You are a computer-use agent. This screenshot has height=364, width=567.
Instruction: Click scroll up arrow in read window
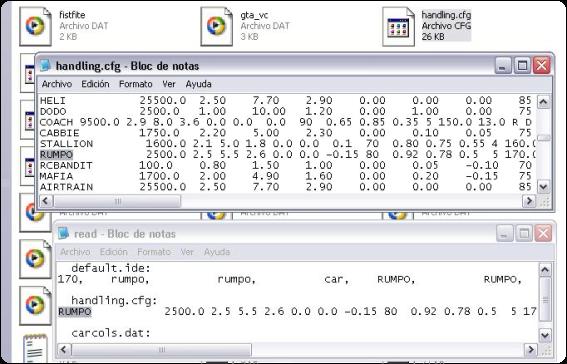click(545, 270)
